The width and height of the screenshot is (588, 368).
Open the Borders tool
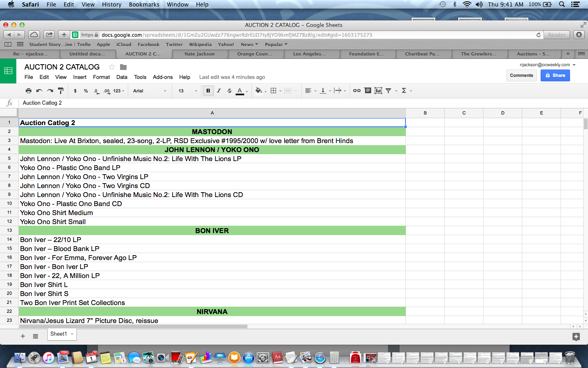point(274,91)
